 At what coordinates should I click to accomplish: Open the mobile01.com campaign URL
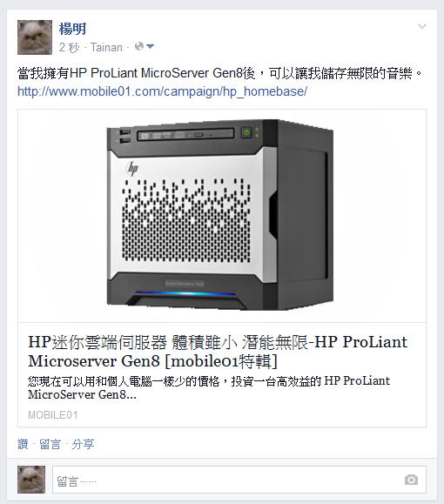(x=162, y=91)
